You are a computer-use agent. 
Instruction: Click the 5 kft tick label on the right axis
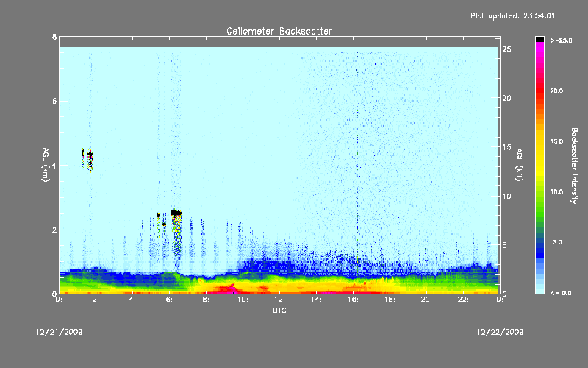505,245
